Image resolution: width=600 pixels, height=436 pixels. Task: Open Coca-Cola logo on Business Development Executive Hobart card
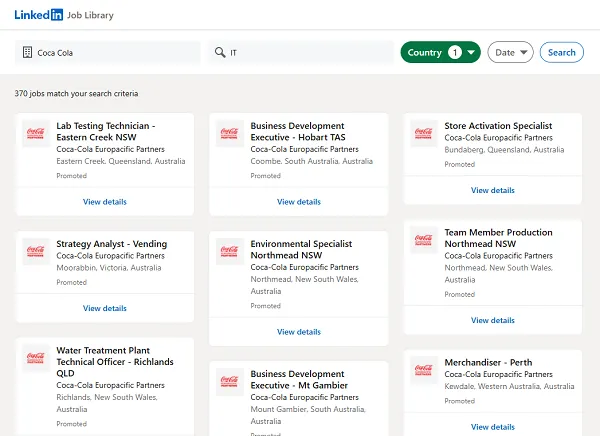click(230, 133)
